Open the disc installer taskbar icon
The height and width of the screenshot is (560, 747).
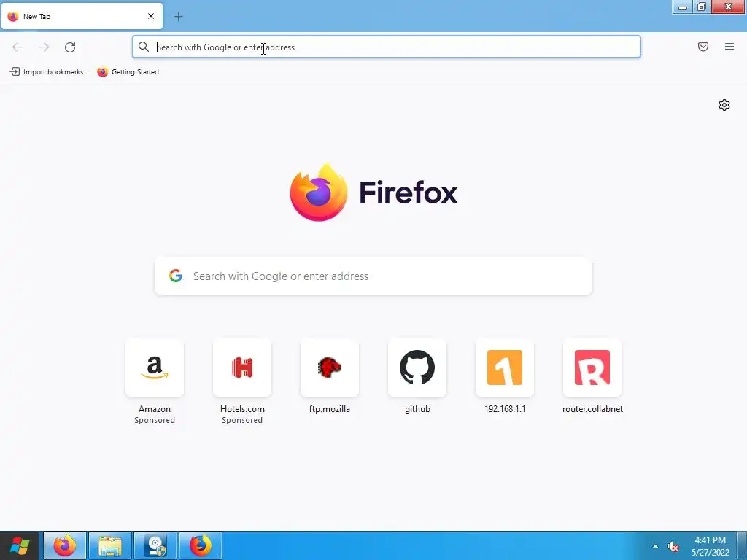(x=155, y=545)
